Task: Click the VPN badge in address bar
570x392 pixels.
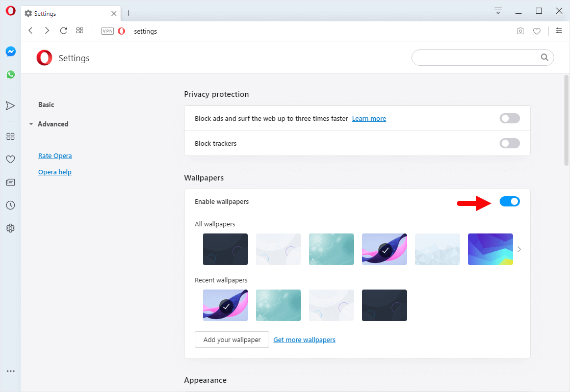Action: (x=107, y=31)
